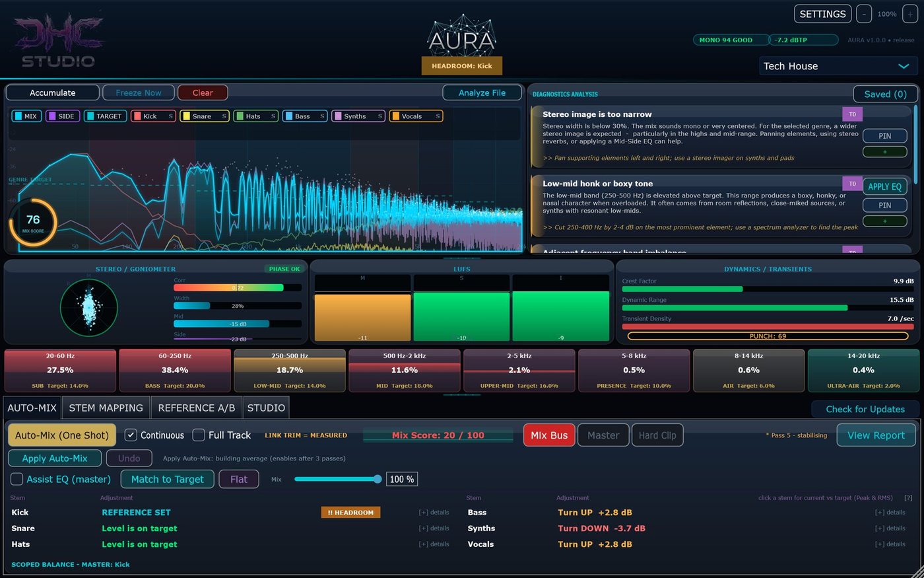Solo the Kick stem with its S button
Screen dimensions: 924x578
170,116
